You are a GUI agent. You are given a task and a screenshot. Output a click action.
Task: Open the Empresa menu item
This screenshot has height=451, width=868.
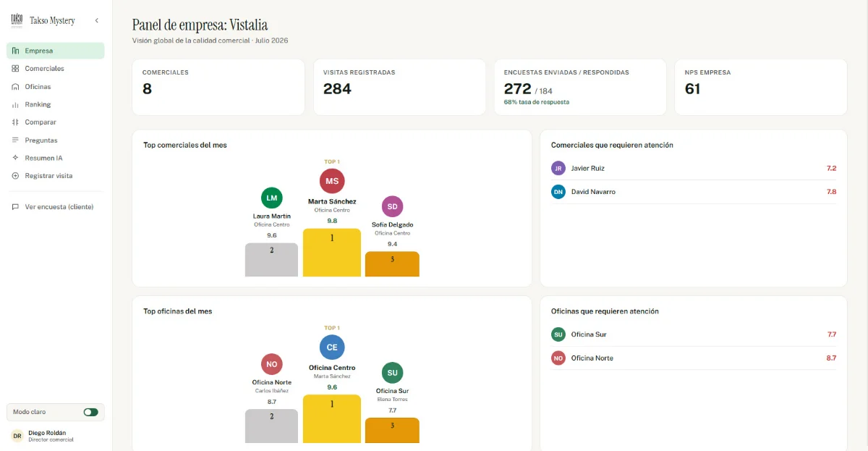[56, 51]
